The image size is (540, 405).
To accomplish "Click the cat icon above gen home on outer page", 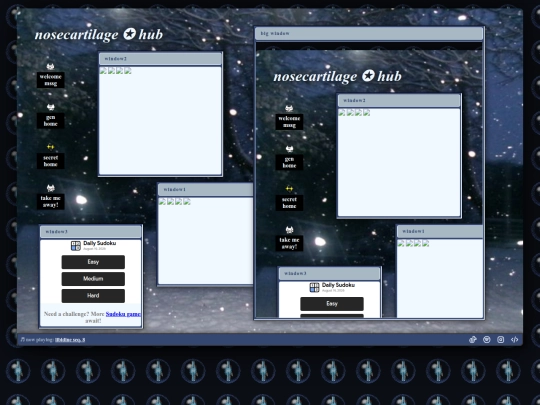I will point(50,107).
